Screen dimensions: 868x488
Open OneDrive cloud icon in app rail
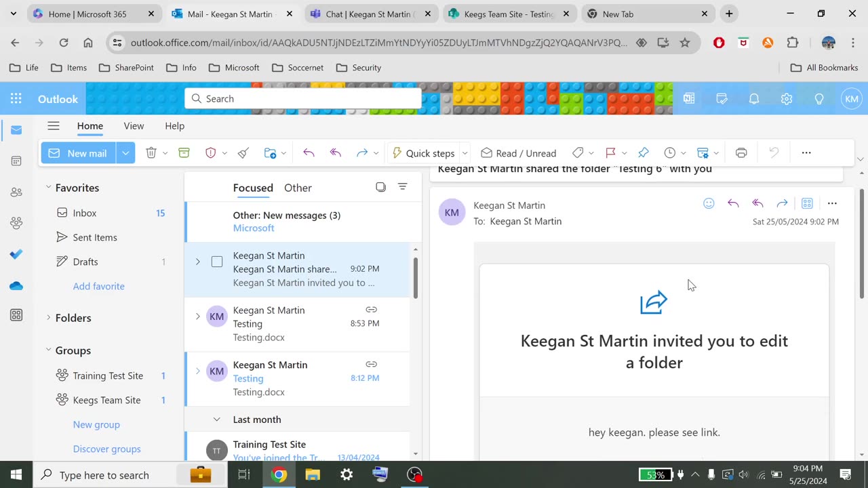16,285
